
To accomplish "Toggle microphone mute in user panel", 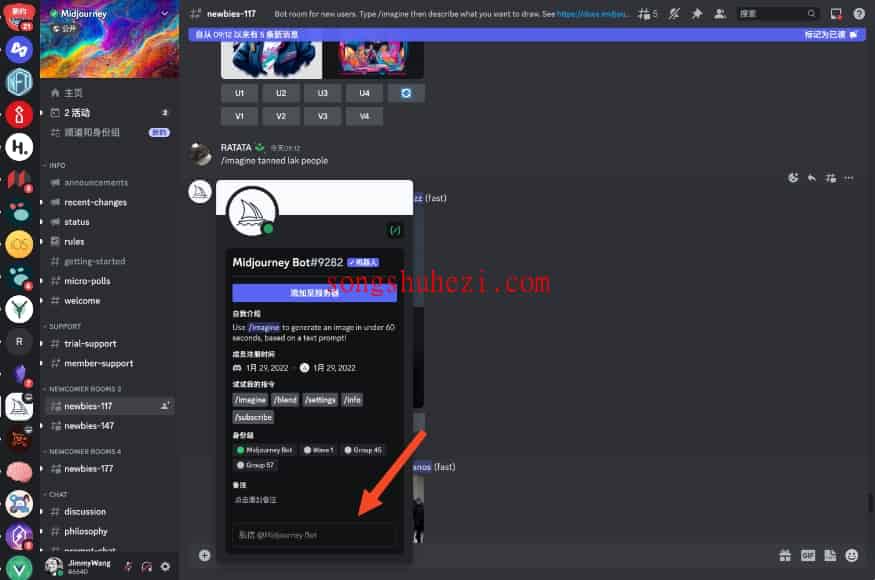I will pos(128,567).
